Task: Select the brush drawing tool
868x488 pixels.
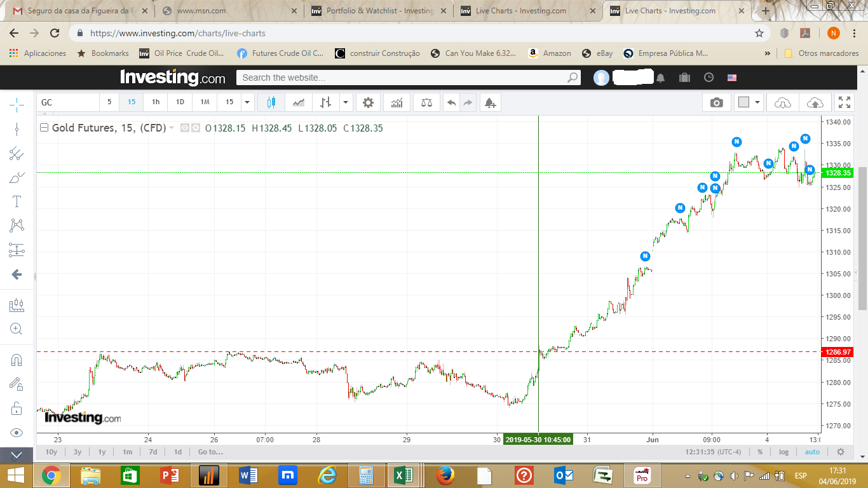Action: [17, 177]
